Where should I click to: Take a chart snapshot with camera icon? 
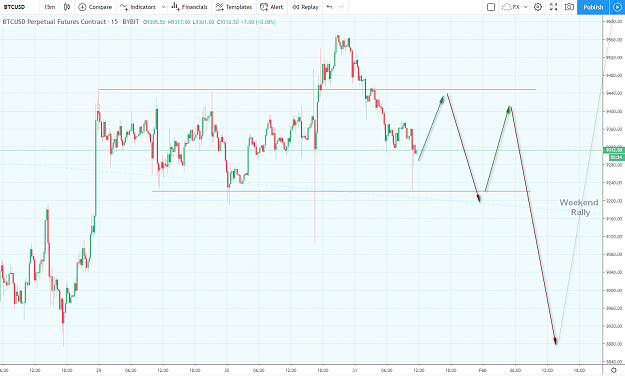[x=570, y=7]
